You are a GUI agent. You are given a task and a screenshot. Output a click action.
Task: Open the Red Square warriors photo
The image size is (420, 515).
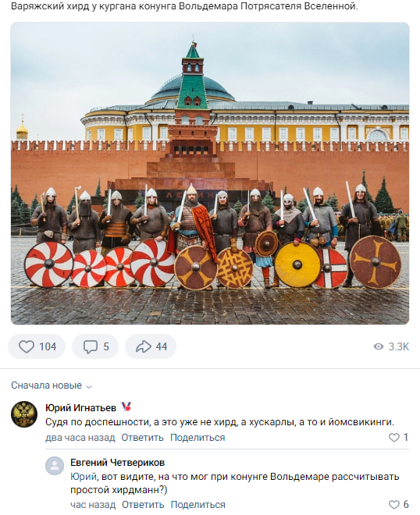(x=210, y=173)
